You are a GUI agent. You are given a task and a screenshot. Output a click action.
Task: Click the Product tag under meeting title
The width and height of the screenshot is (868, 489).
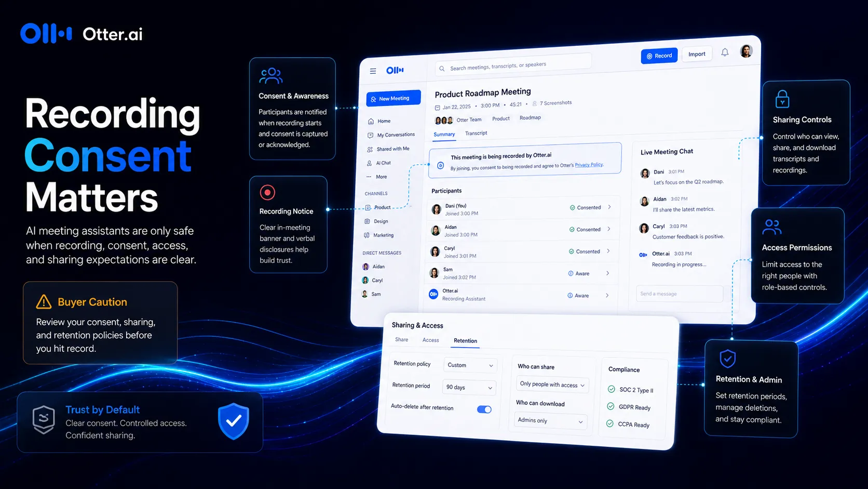(x=500, y=119)
